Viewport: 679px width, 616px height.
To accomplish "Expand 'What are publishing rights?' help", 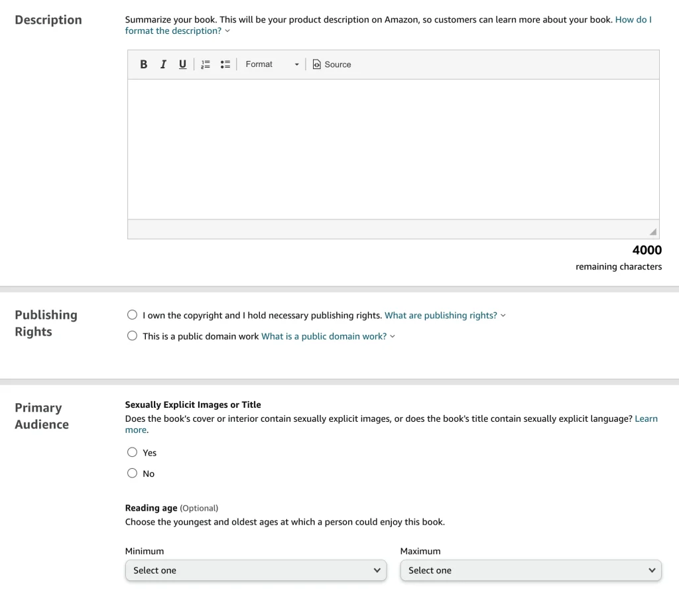I will click(445, 315).
